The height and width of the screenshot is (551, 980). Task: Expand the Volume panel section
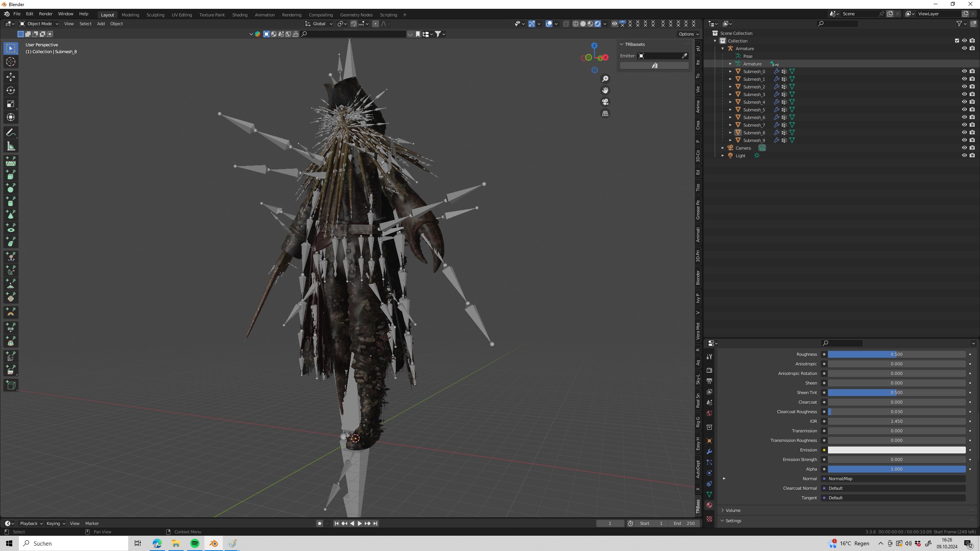click(x=733, y=510)
